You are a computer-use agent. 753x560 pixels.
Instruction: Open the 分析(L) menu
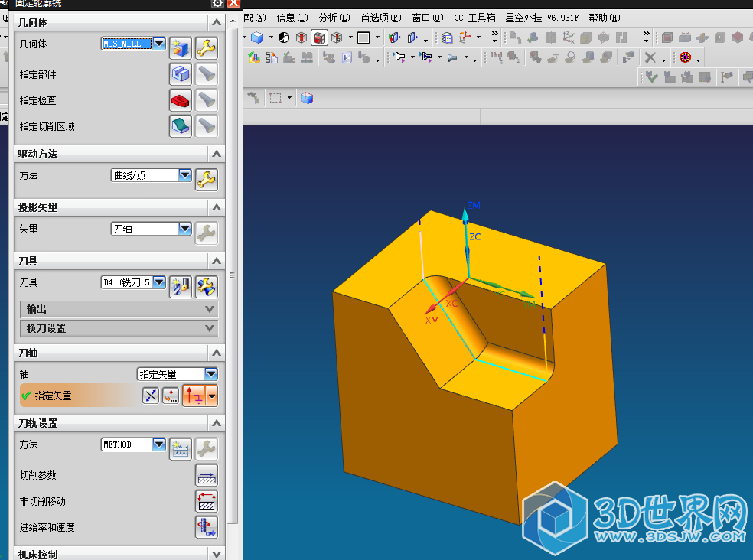pos(334,18)
